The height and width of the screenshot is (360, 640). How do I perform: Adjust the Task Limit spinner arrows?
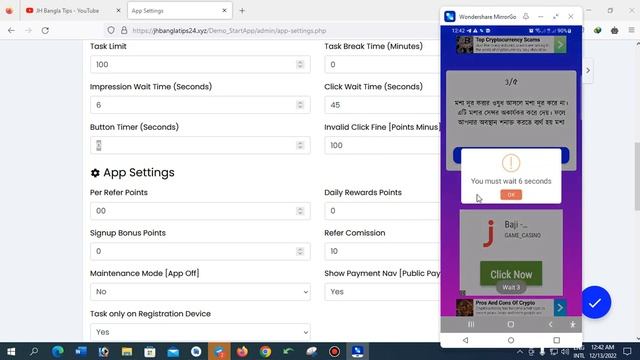[300, 64]
